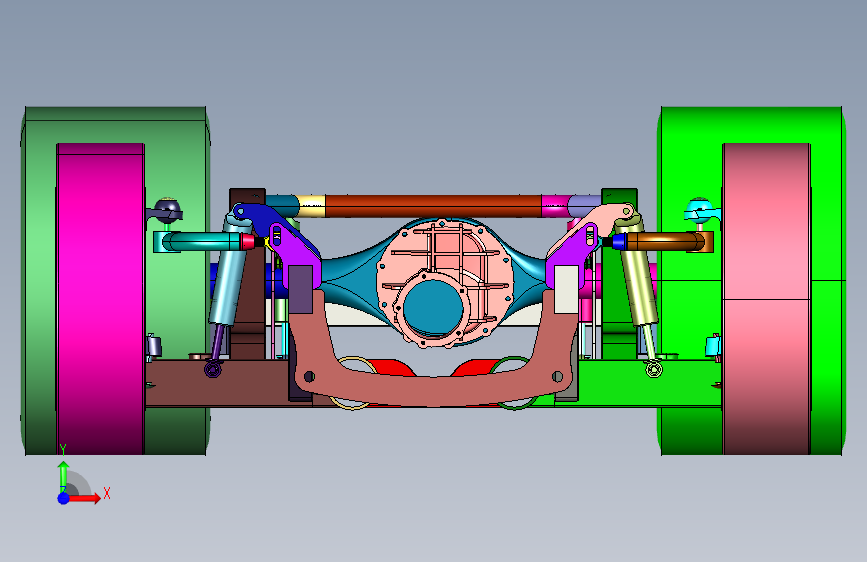Select the teal left link rod
The image size is (867, 562).
click(202, 242)
